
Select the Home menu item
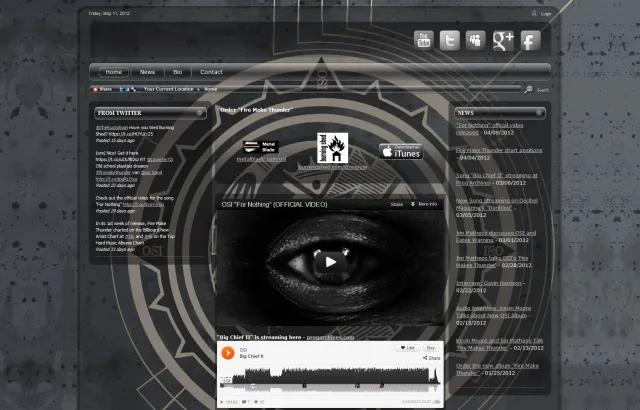click(x=113, y=72)
